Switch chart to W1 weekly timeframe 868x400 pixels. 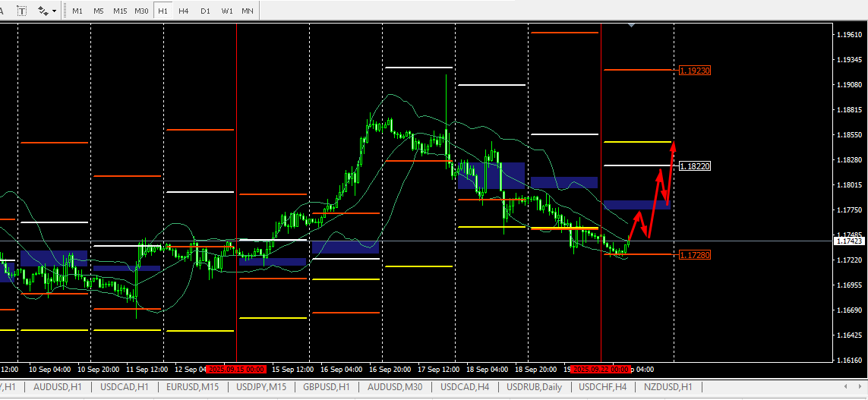tap(226, 11)
